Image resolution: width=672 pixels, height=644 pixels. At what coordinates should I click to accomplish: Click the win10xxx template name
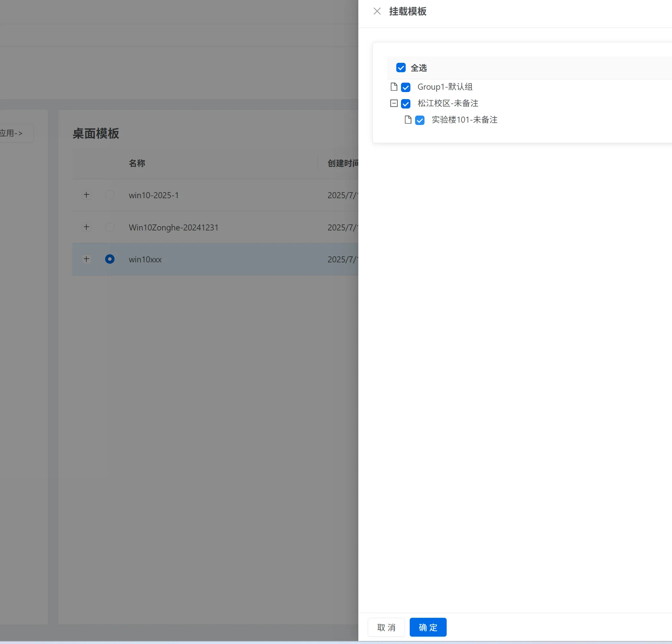pyautogui.click(x=145, y=260)
